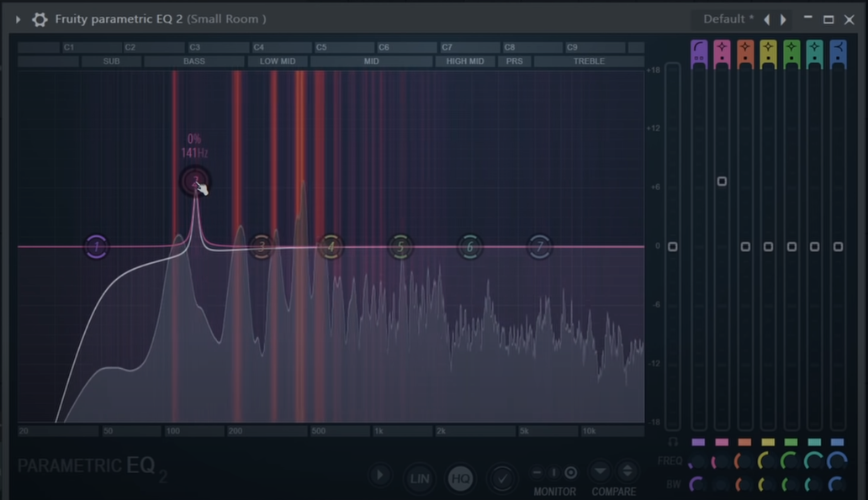Toggle LIN linear phase mode
The width and height of the screenshot is (868, 500).
click(x=419, y=478)
